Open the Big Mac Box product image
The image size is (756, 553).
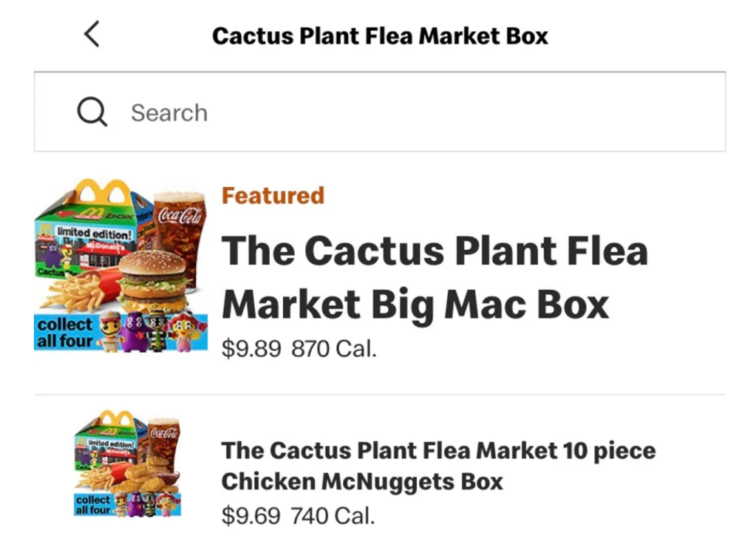tap(120, 265)
